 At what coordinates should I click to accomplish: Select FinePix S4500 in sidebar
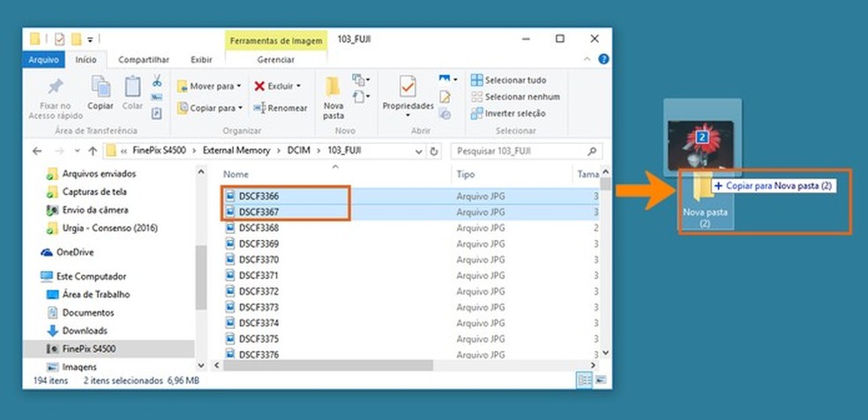pyautogui.click(x=88, y=349)
